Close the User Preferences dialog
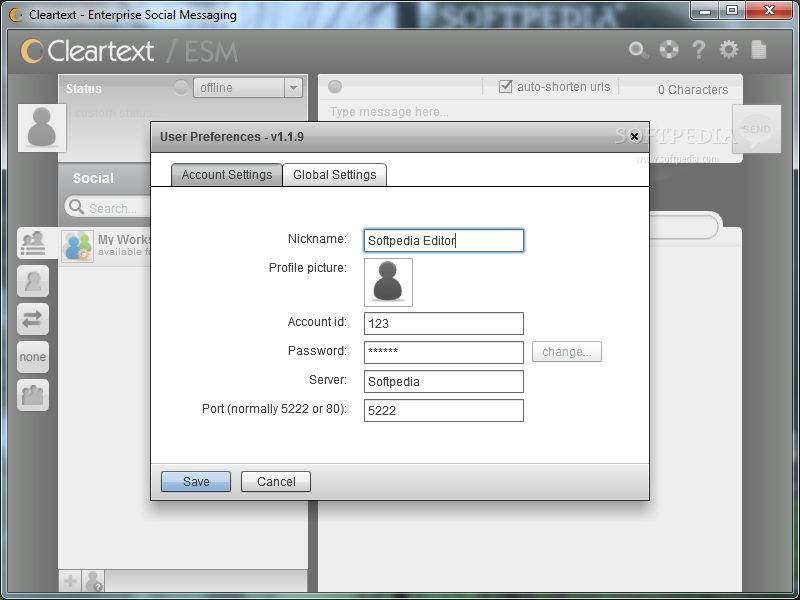 634,136
